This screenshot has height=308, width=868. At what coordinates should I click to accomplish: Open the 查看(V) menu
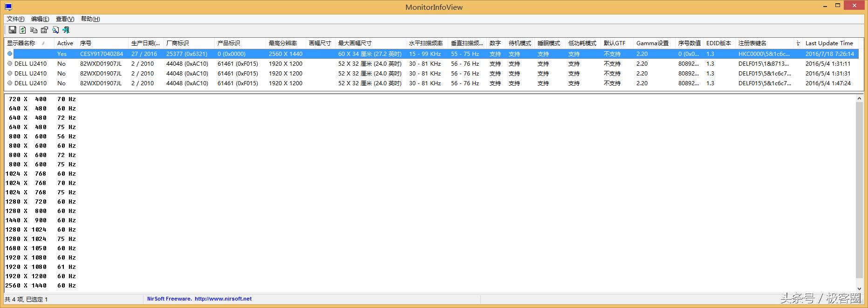point(65,19)
